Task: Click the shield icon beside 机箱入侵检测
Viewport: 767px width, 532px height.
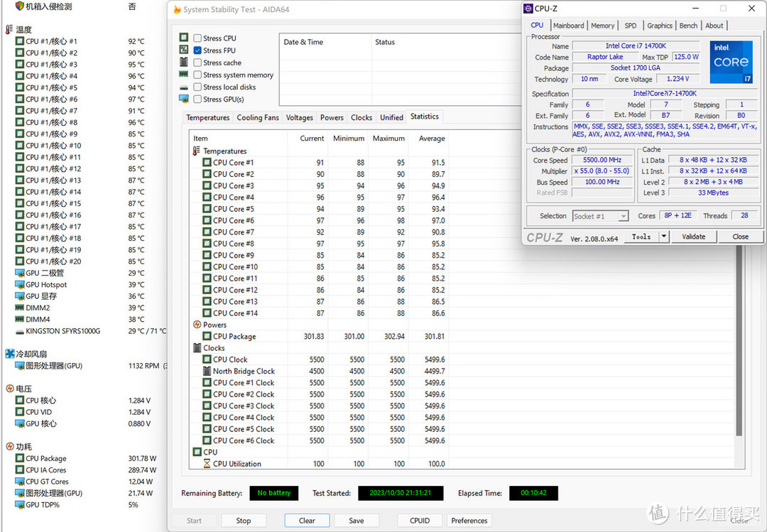Action: [20, 6]
